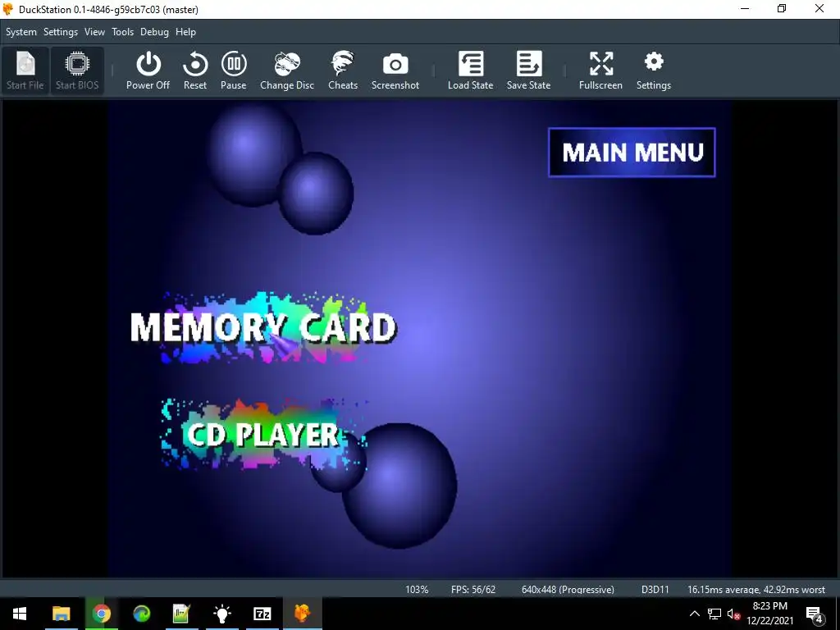Open Settings via the gear icon
The width and height of the screenshot is (840, 630).
click(654, 71)
